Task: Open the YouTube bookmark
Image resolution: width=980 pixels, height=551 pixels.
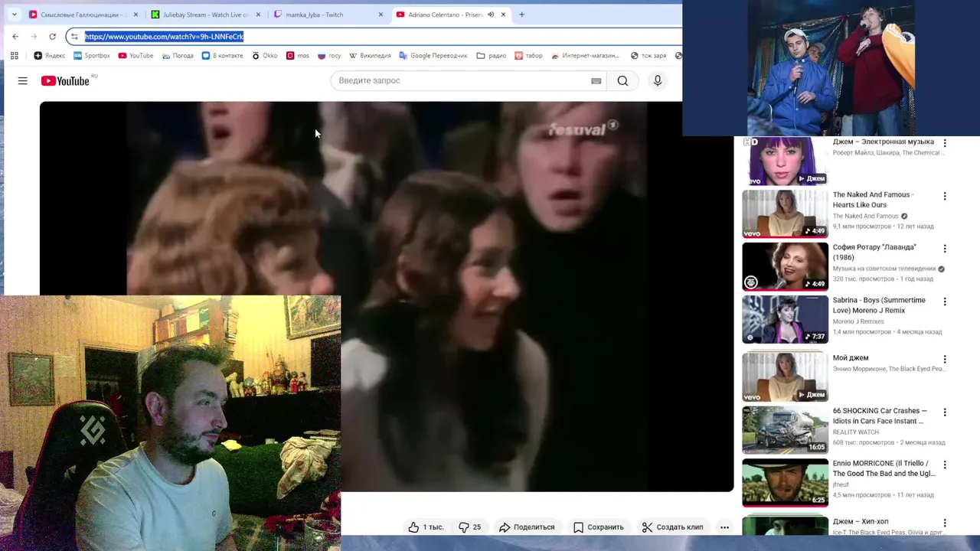Action: click(x=136, y=55)
